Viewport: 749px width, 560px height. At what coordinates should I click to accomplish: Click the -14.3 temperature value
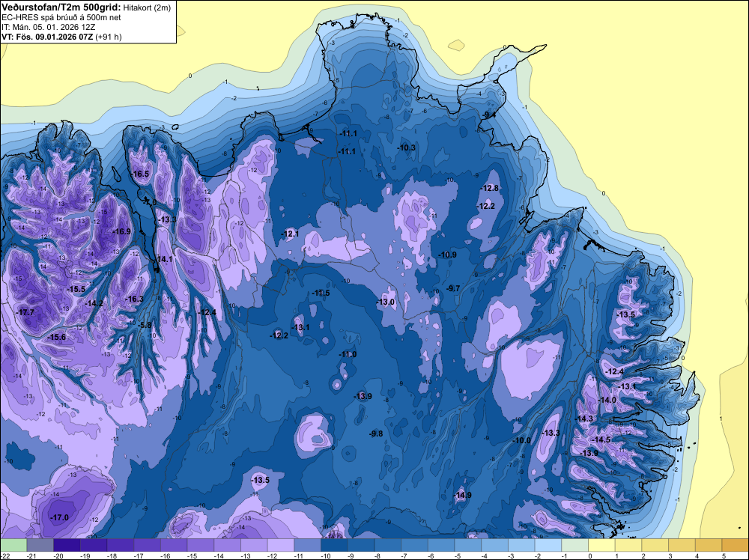pos(583,419)
